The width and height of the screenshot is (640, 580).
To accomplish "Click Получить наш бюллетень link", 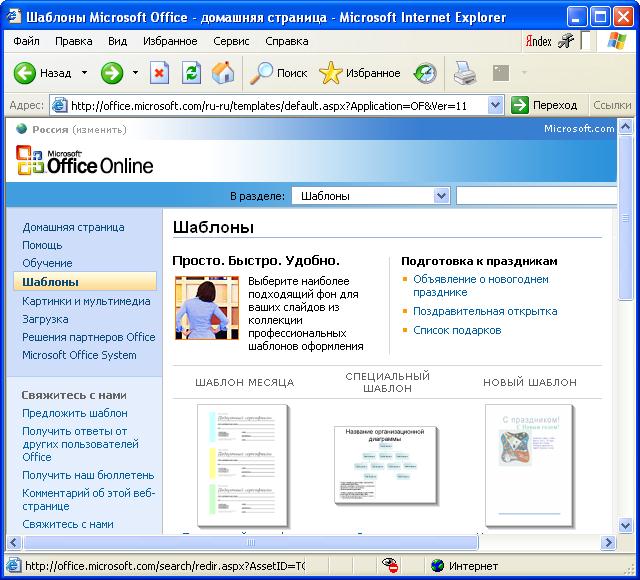I will point(88,475).
